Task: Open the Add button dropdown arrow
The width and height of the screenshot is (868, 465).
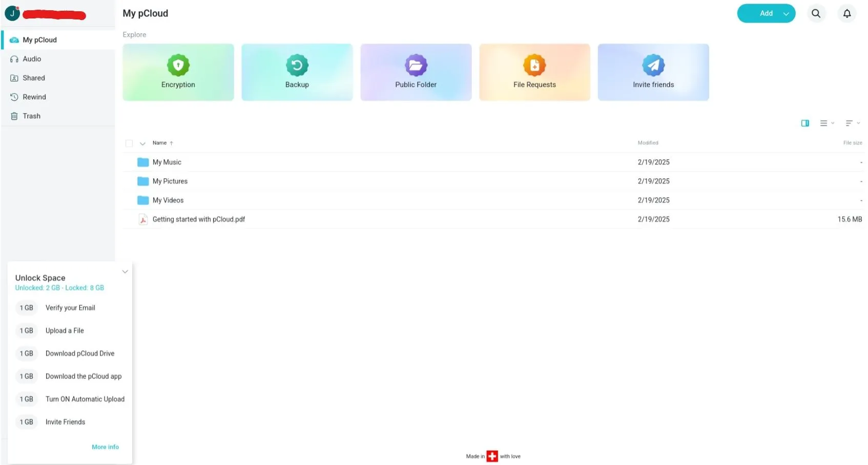Action: (786, 14)
